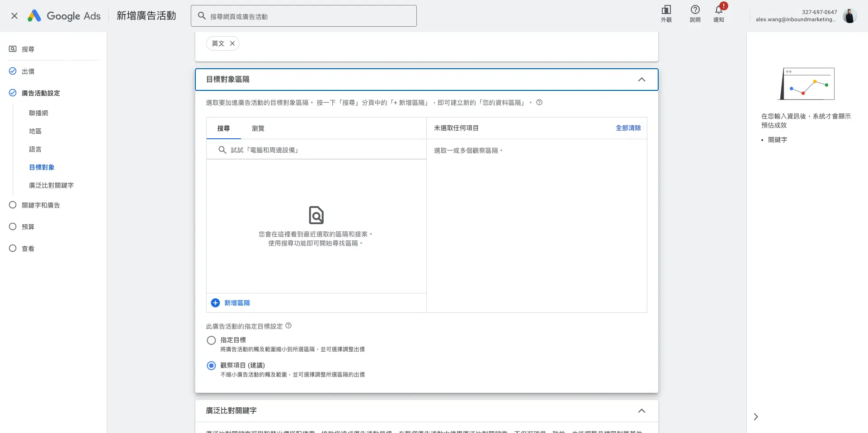The image size is (868, 433).
Task: Select 目標對象 in the sidebar
Action: point(42,167)
